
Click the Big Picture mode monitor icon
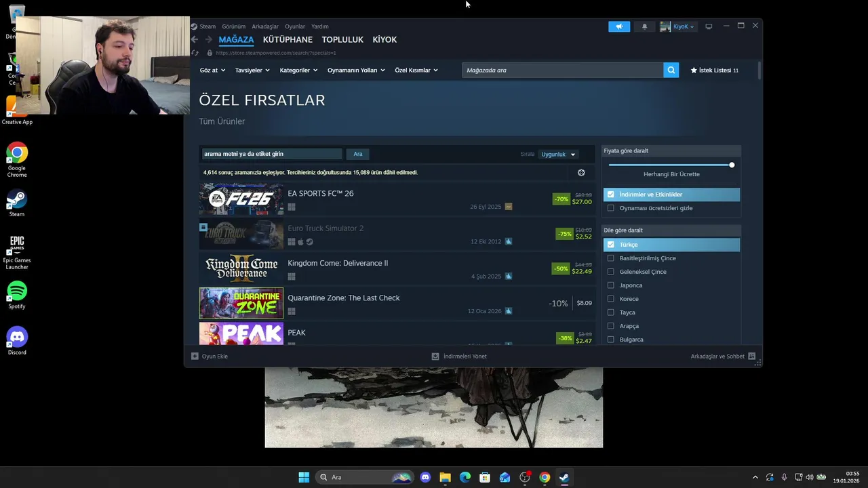pyautogui.click(x=709, y=26)
